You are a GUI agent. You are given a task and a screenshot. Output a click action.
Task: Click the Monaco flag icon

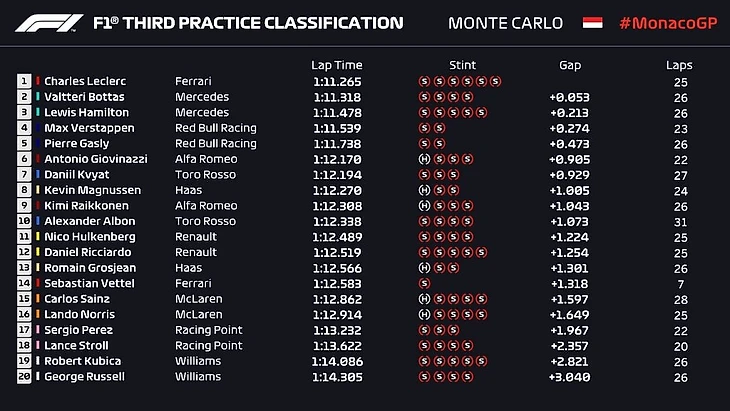594,22
